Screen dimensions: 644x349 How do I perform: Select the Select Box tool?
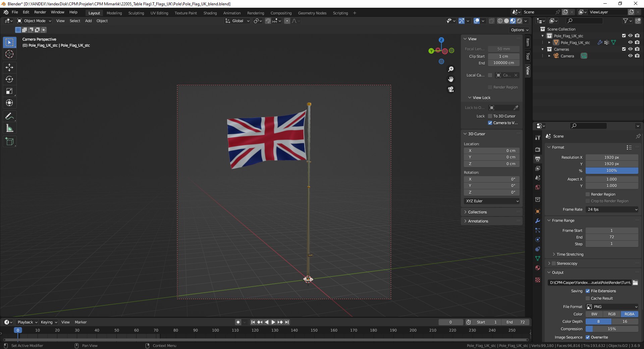point(9,42)
